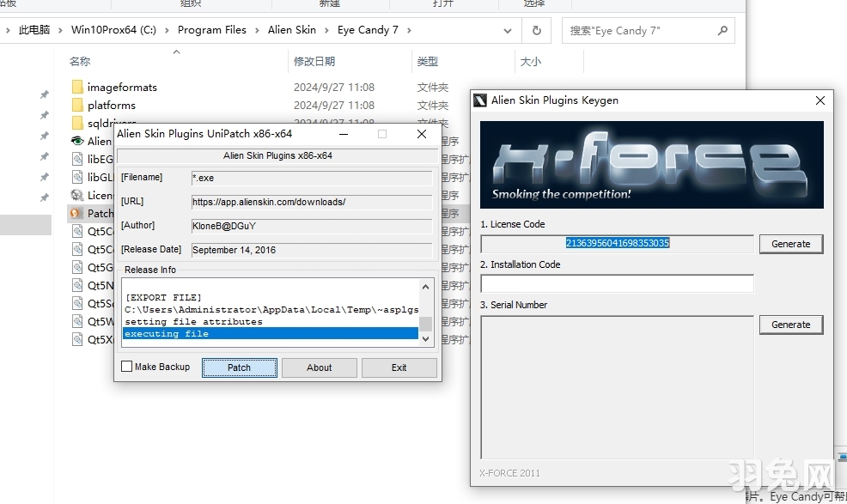Click the Alien Skin eye application icon
The image size is (847, 504).
[x=77, y=141]
